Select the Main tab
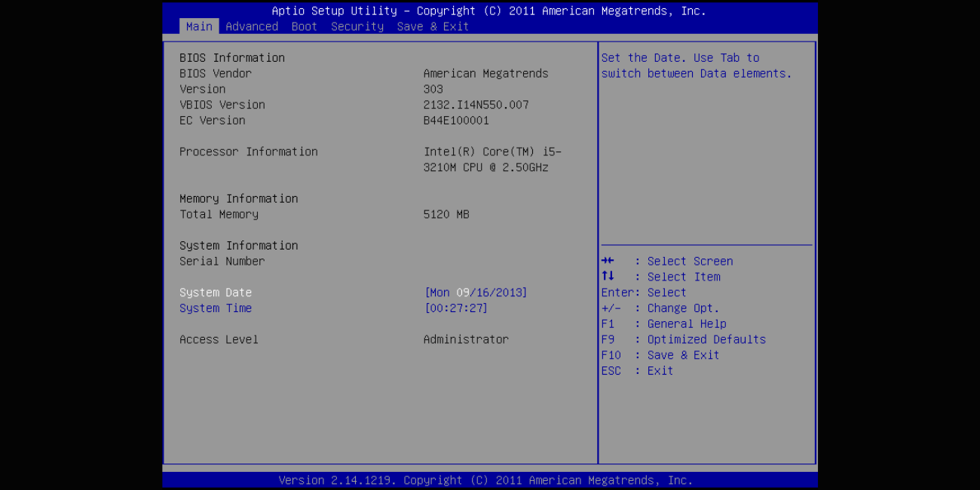This screenshot has width=980, height=490. pos(199,26)
